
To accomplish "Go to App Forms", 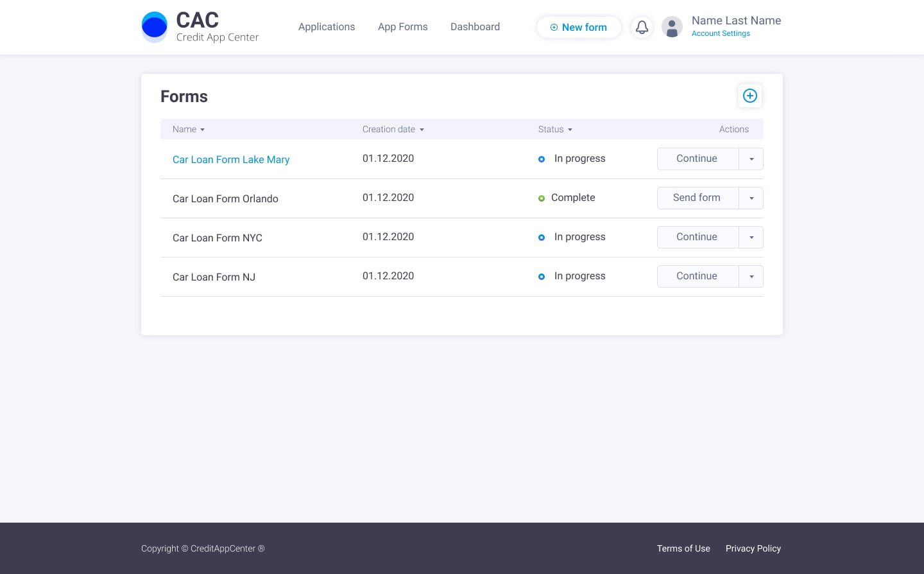I will pyautogui.click(x=403, y=26).
